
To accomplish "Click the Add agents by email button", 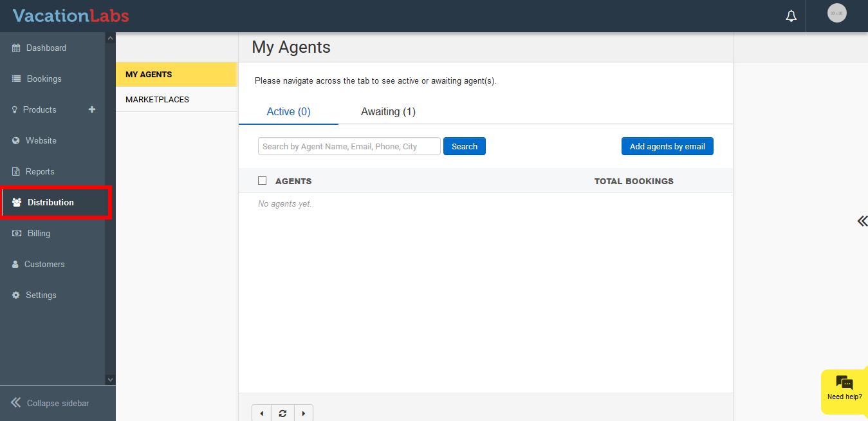I will (667, 146).
